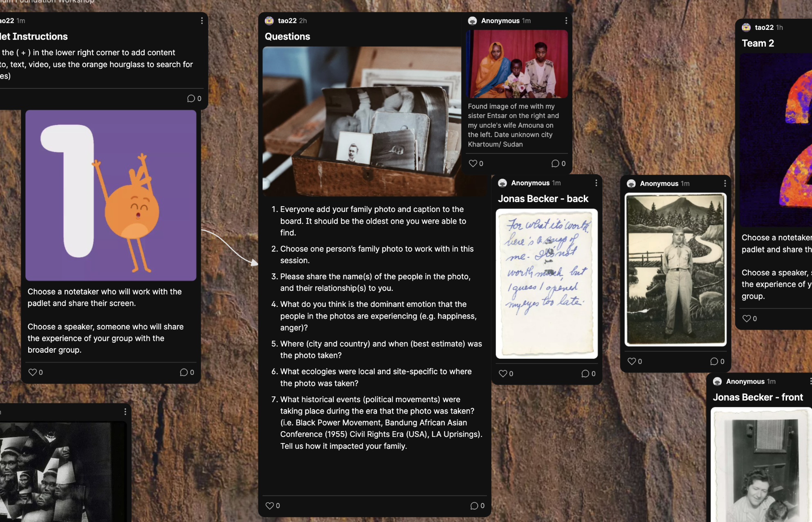
Task: Comment on the soldier photo post
Action: 714,361
